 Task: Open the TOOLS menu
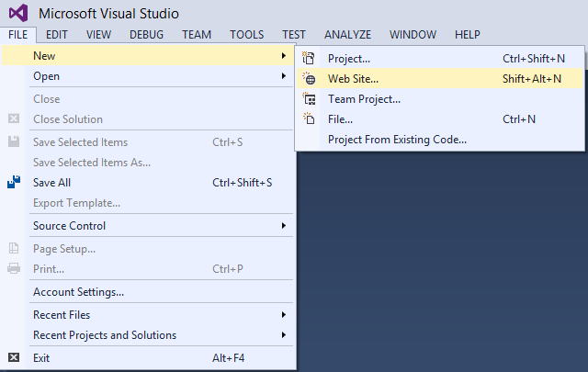pos(247,35)
